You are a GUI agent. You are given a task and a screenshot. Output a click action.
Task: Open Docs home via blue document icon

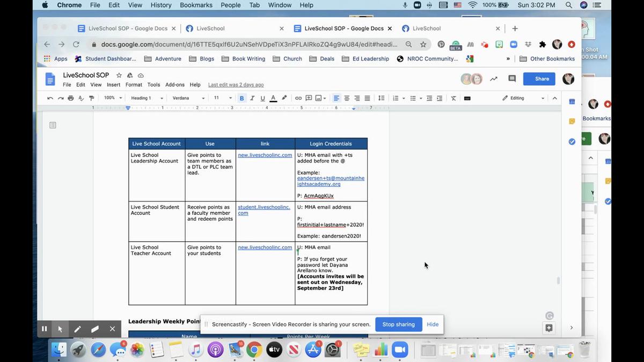50,79
